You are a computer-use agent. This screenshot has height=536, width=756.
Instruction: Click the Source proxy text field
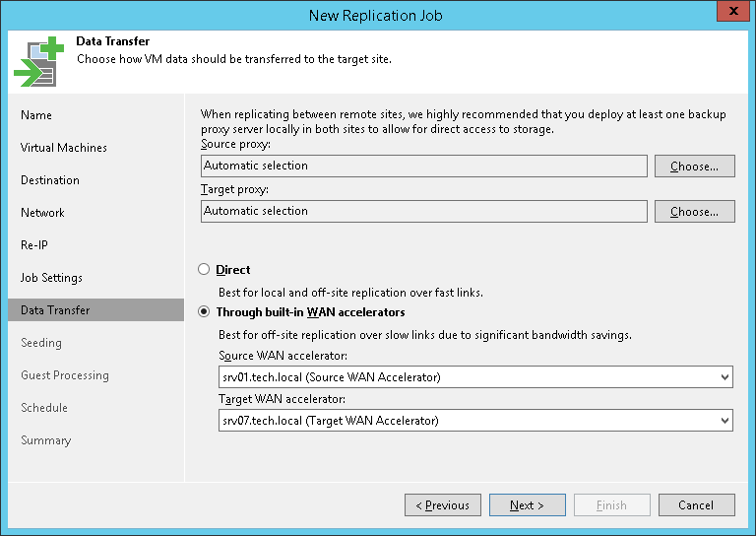[x=423, y=166]
